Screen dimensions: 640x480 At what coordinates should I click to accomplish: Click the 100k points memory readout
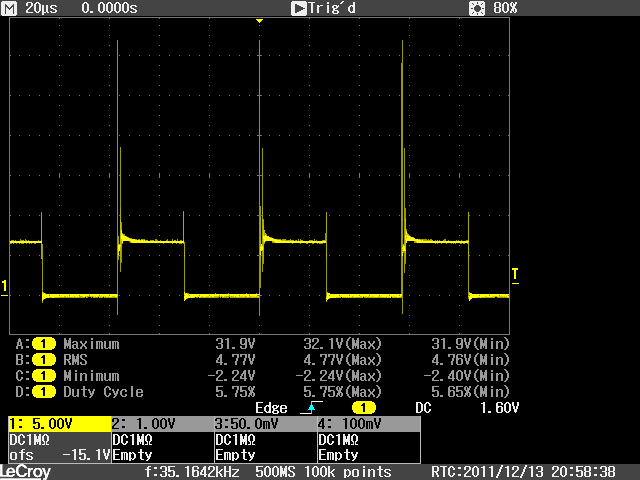pyautogui.click(x=348, y=472)
